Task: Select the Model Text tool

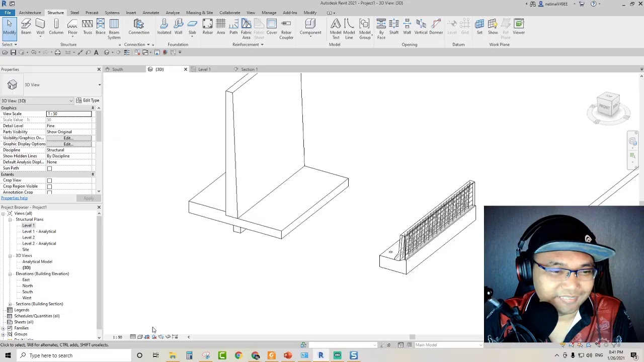Action: [x=336, y=29]
